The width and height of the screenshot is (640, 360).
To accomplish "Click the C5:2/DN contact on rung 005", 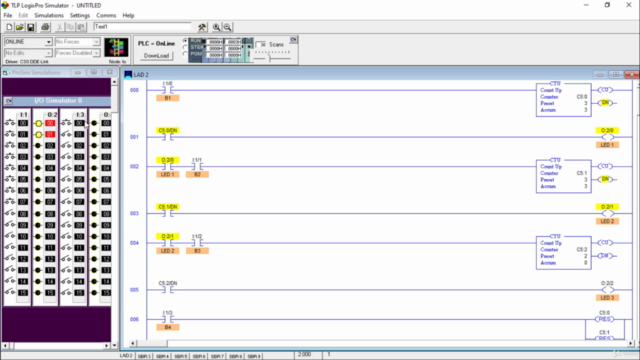I will point(168,290).
